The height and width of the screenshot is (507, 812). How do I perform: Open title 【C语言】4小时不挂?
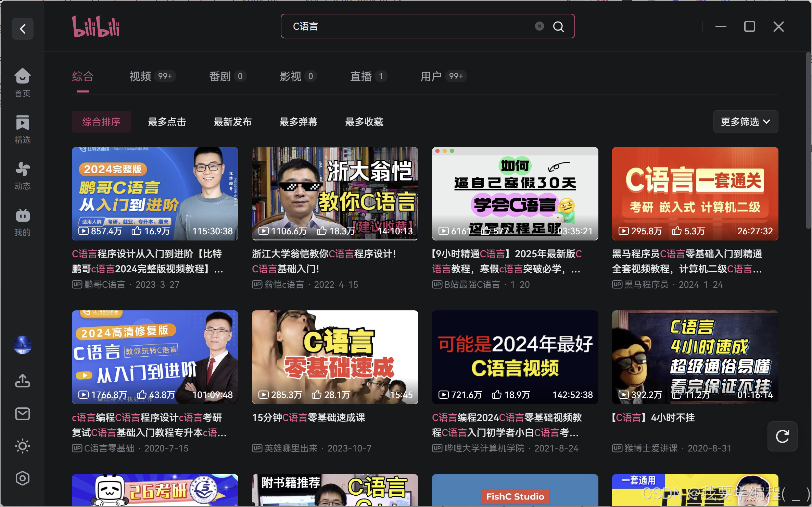click(653, 418)
